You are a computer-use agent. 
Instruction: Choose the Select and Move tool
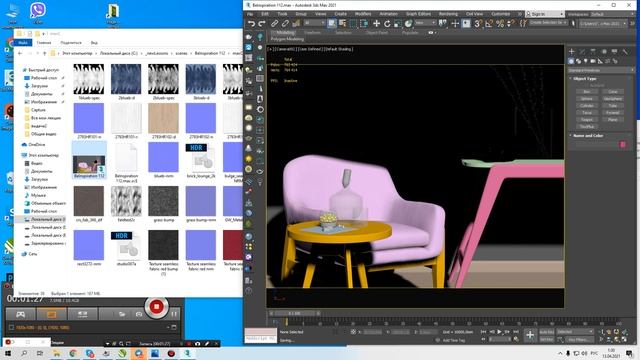pos(376,24)
